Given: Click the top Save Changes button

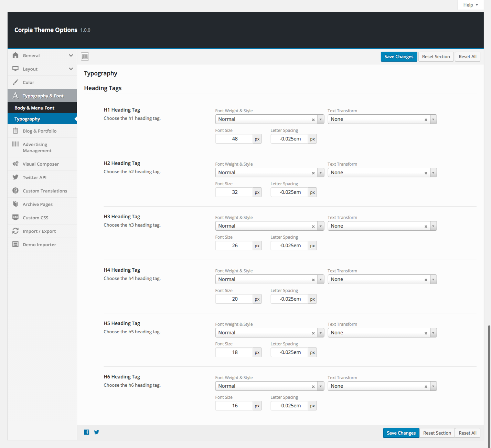Looking at the screenshot, I should point(399,57).
